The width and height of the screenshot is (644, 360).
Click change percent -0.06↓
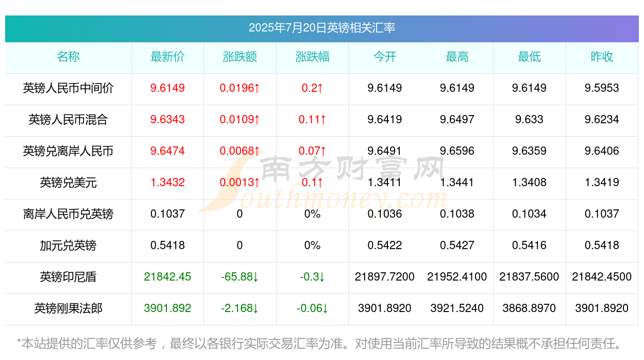[x=312, y=308]
